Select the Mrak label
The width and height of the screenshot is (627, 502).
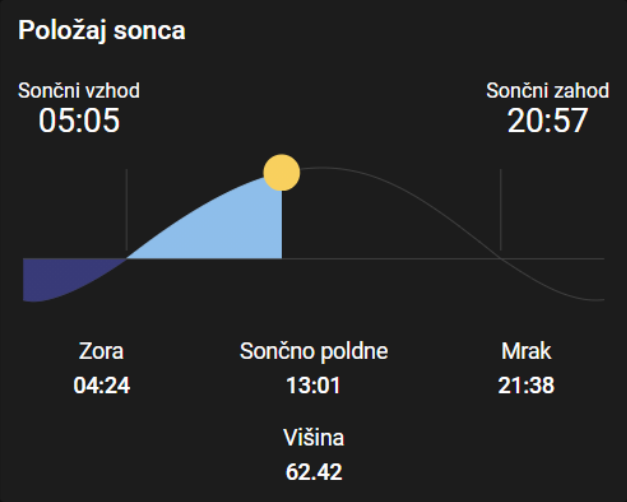526,351
